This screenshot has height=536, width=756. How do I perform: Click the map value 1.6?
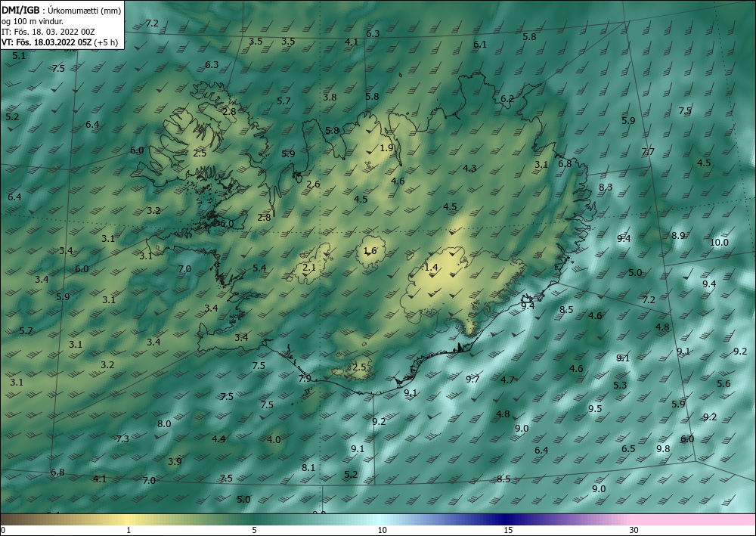pyautogui.click(x=370, y=250)
